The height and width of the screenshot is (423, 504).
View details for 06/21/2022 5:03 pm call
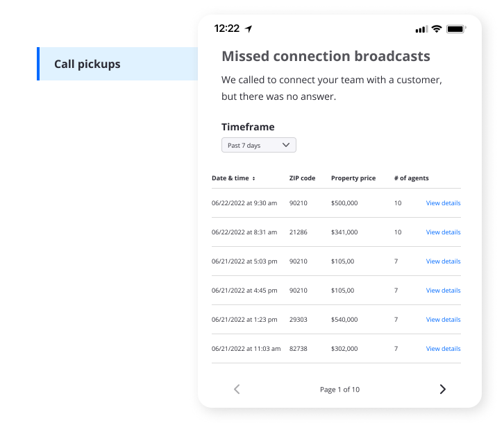pos(443,261)
